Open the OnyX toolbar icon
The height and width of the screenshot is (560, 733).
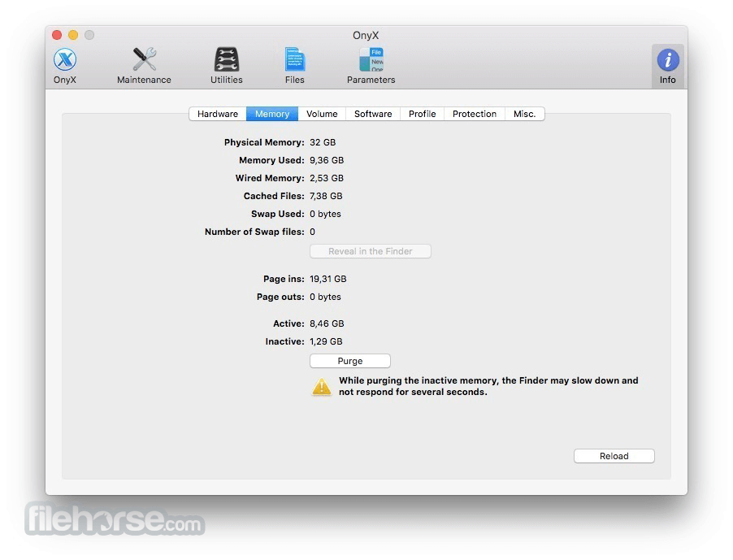(64, 66)
